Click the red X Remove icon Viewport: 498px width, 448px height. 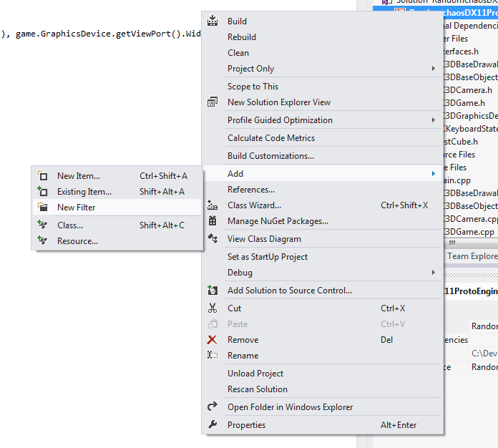(x=213, y=340)
